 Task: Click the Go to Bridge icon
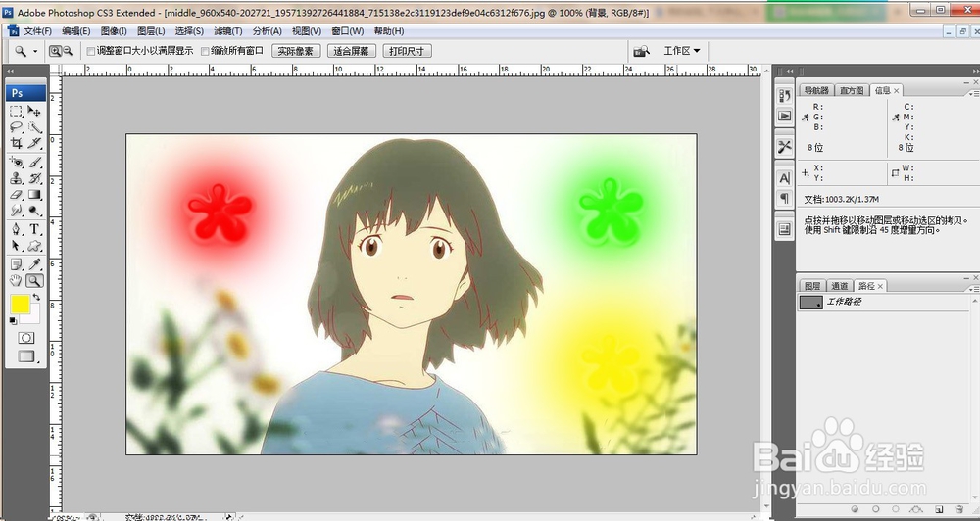(x=641, y=51)
